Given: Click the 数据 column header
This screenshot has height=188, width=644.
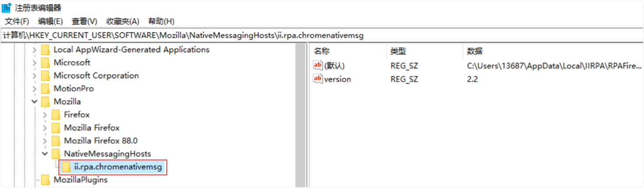Looking at the screenshot, I should point(475,51).
